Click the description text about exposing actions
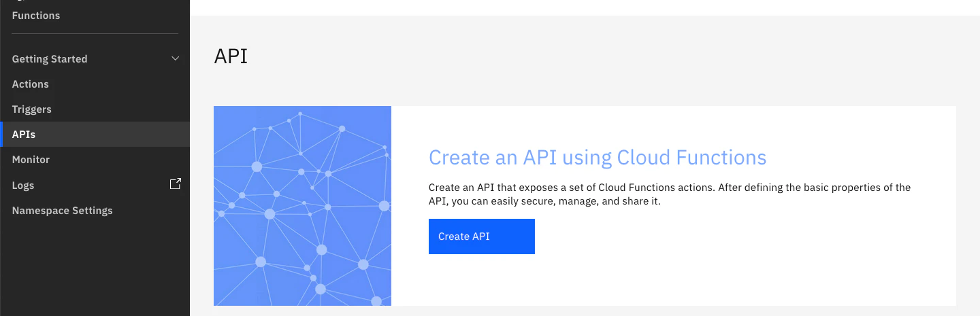The image size is (980, 316). point(670,194)
